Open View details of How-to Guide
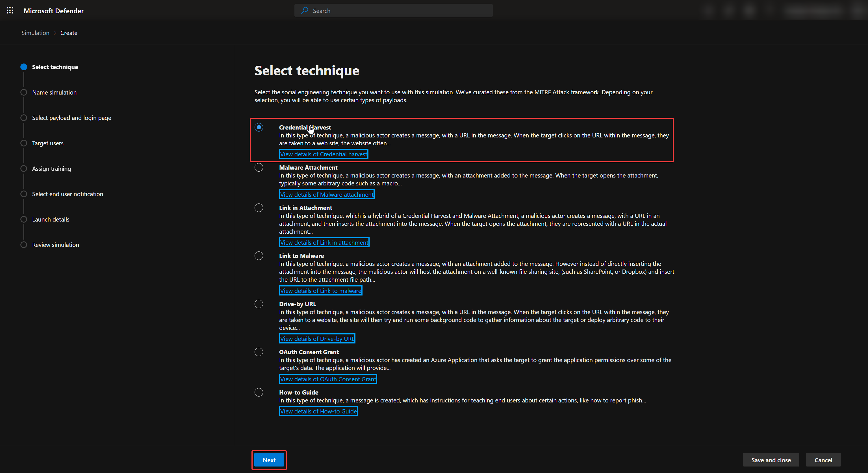 point(318,411)
